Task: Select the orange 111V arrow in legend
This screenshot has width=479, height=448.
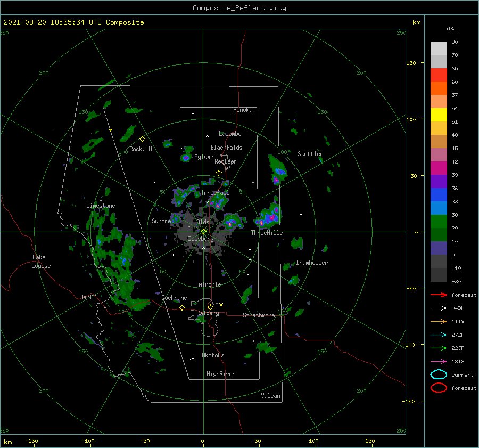Action: [439, 321]
